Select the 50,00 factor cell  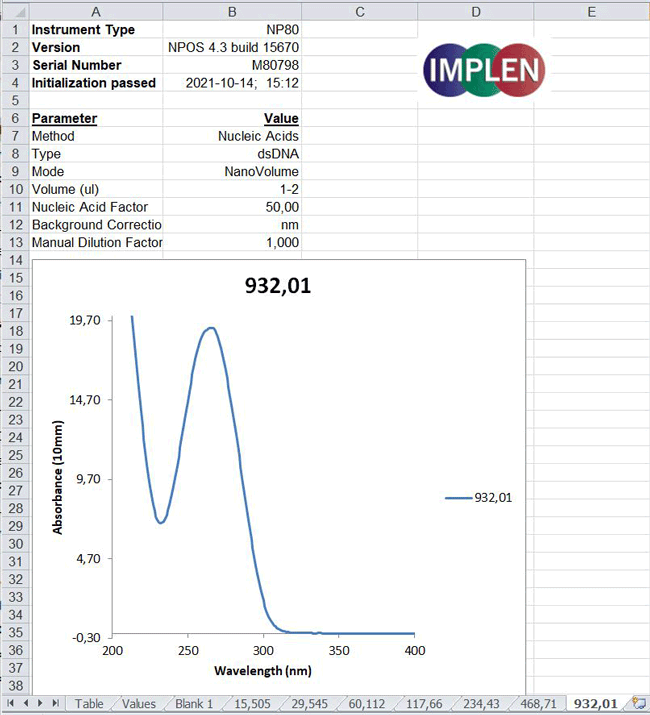click(232, 207)
